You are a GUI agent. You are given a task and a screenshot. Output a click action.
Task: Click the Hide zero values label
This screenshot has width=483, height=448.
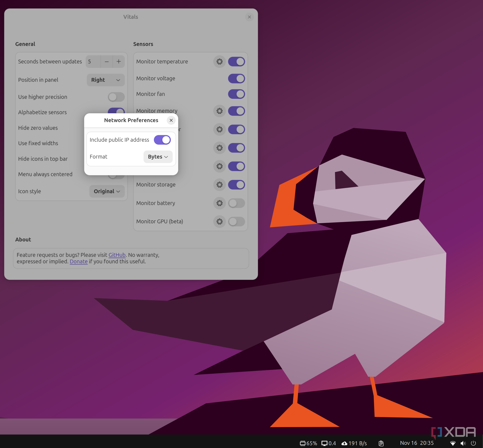[38, 128]
